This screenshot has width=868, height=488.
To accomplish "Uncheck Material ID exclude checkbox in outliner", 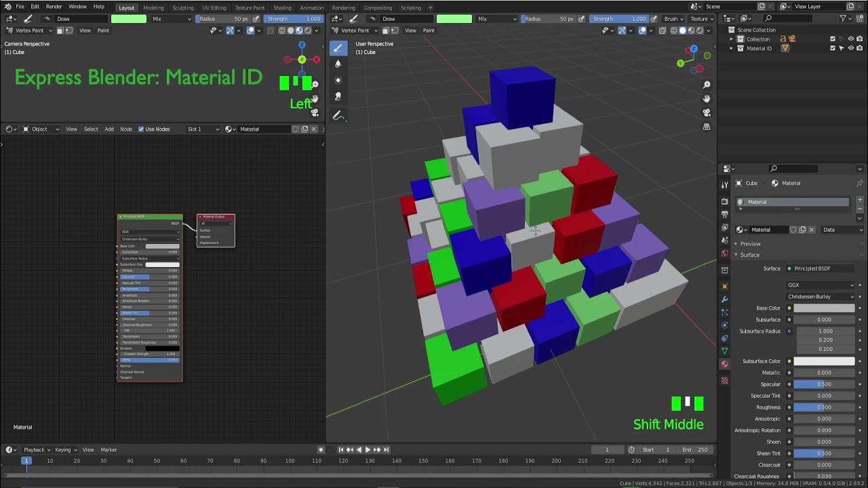I will click(x=833, y=48).
